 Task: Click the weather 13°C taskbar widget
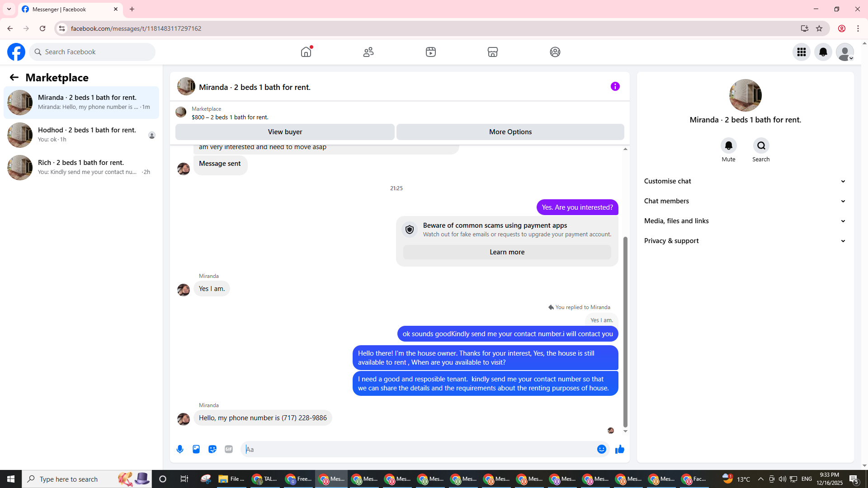point(736,479)
